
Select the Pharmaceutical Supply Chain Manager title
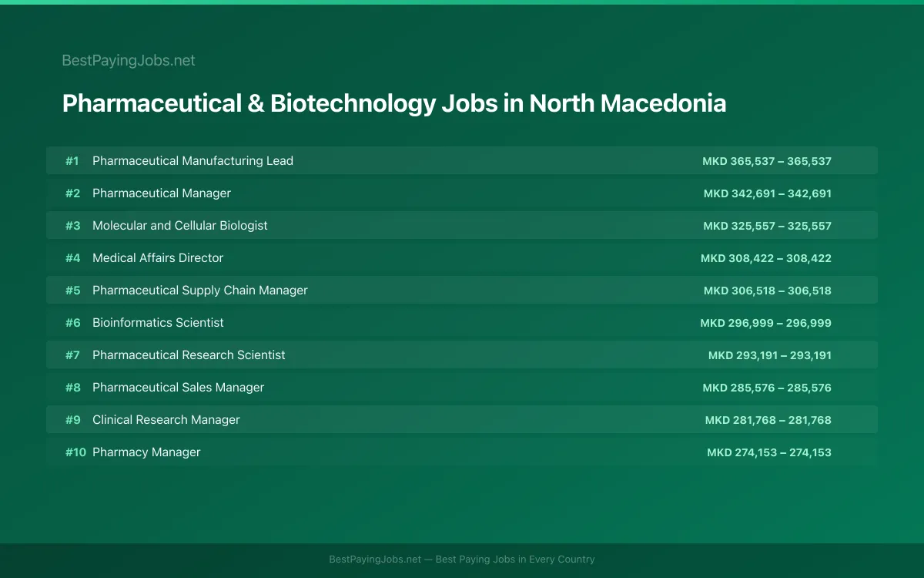pos(200,291)
